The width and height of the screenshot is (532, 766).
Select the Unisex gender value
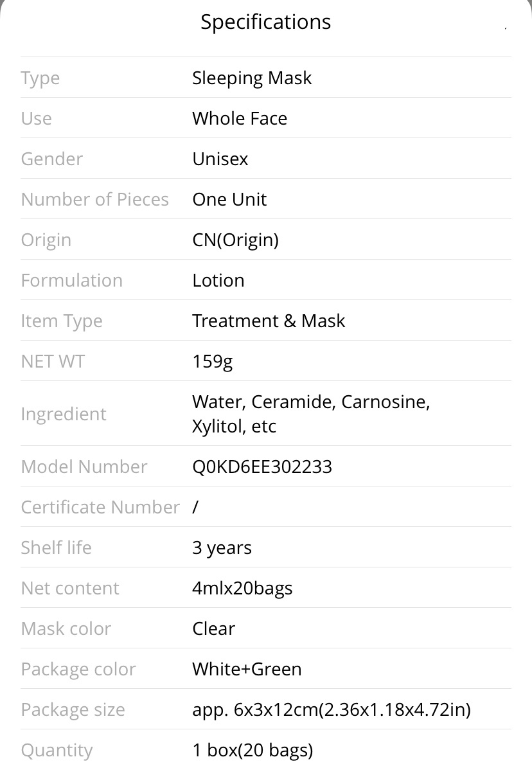(220, 159)
